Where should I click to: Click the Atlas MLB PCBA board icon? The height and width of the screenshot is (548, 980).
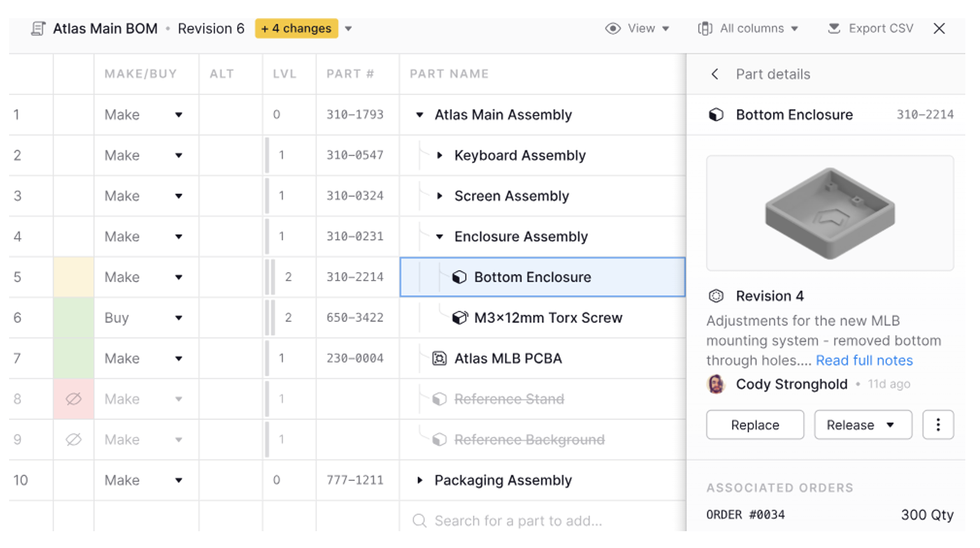click(x=439, y=358)
